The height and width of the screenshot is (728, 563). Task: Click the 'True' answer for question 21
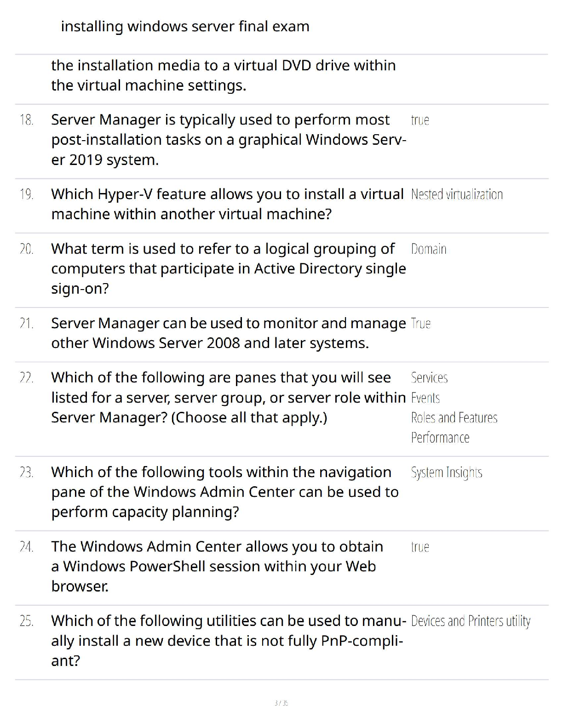point(421,324)
